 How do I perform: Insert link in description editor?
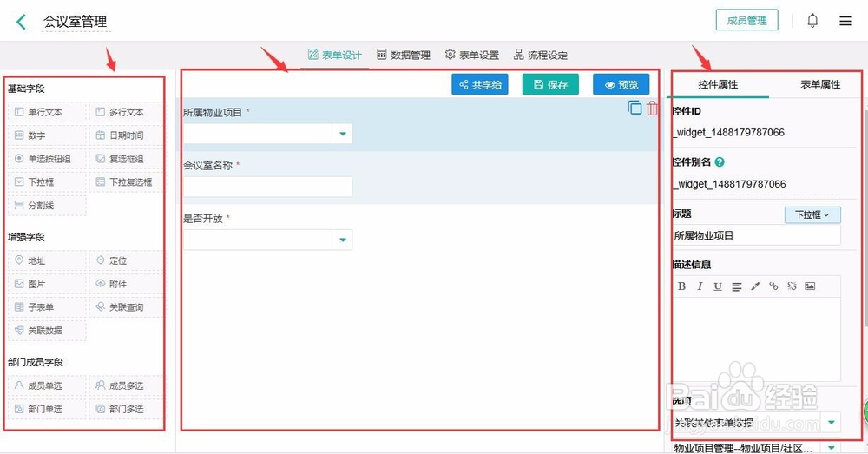773,286
